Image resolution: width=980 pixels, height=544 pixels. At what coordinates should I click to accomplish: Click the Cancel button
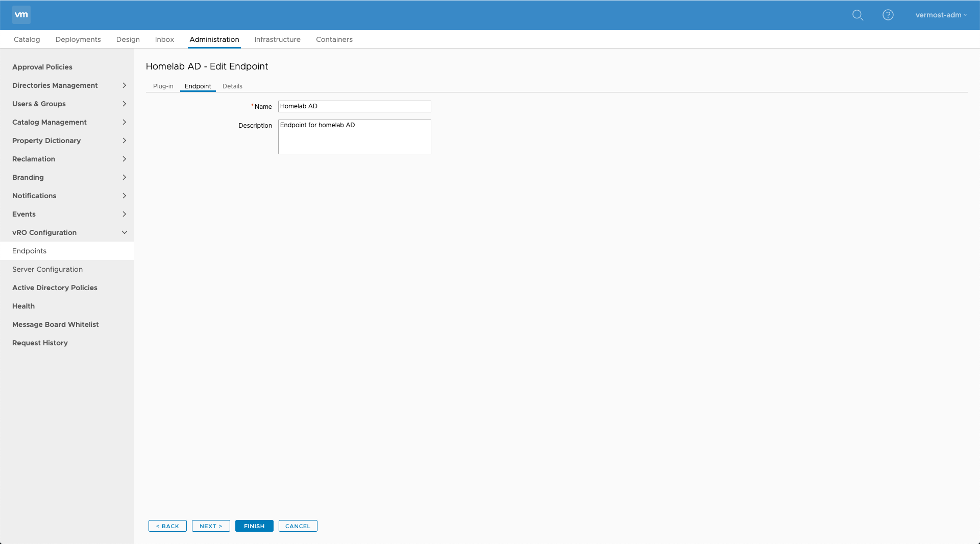pos(298,526)
